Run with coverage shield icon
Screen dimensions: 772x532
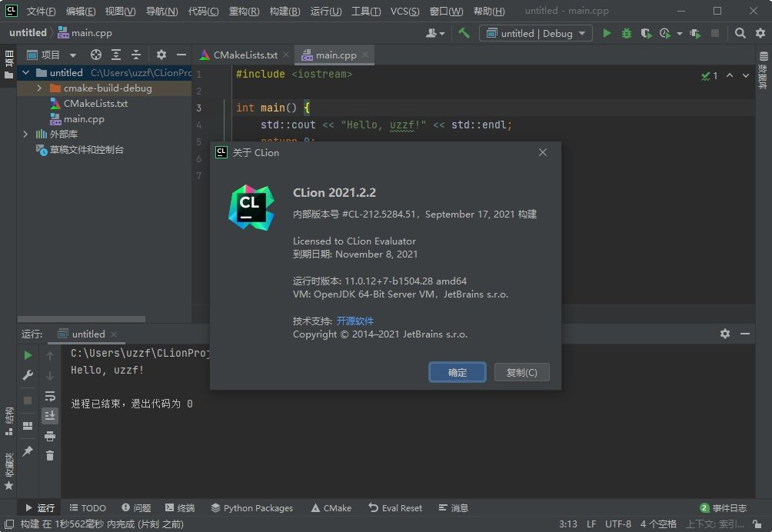646,33
